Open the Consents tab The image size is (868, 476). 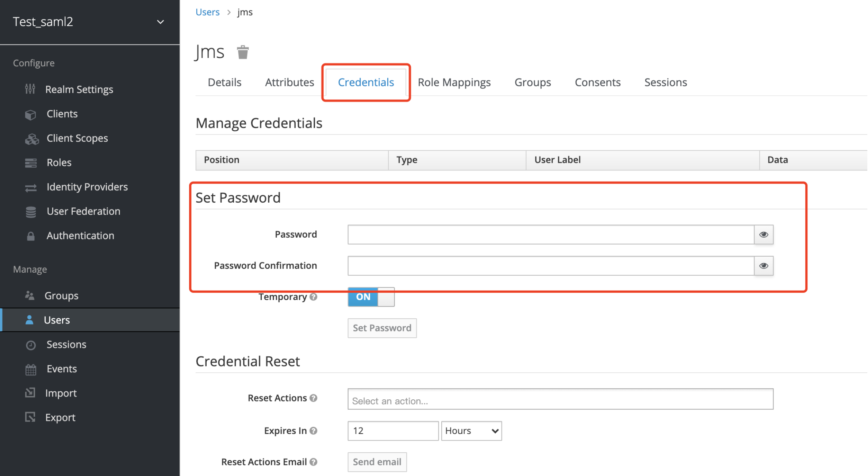click(x=598, y=82)
